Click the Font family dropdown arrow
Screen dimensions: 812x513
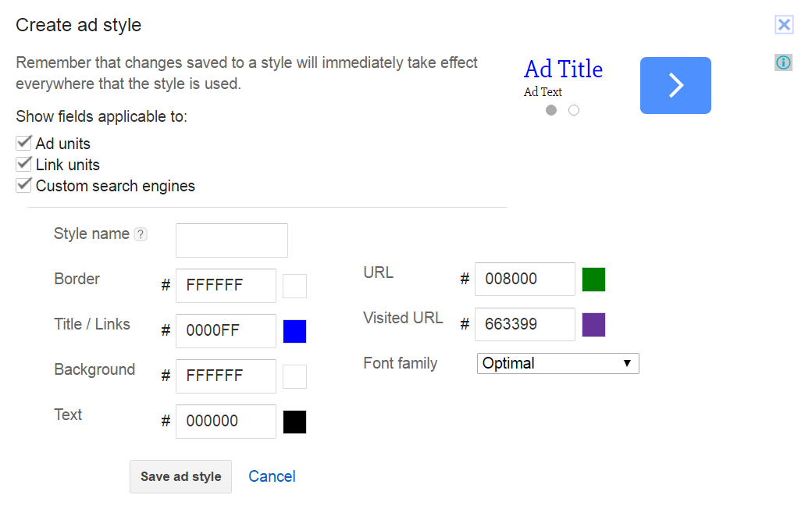point(629,363)
